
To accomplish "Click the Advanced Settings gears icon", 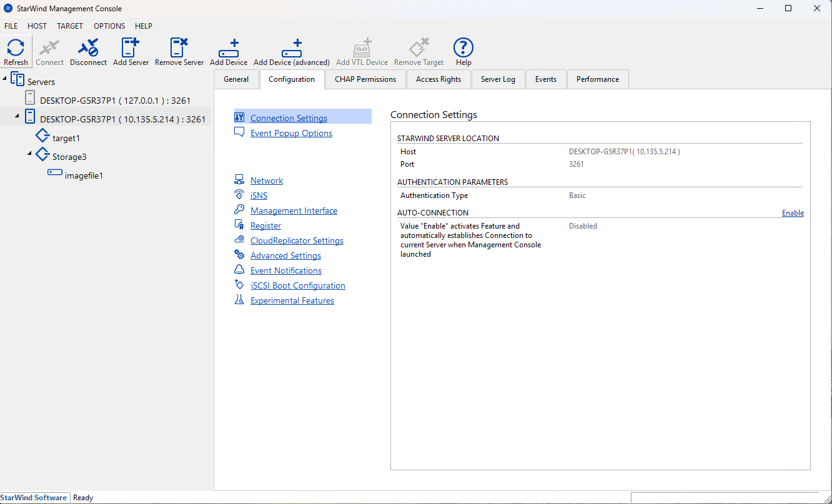I will (x=239, y=255).
